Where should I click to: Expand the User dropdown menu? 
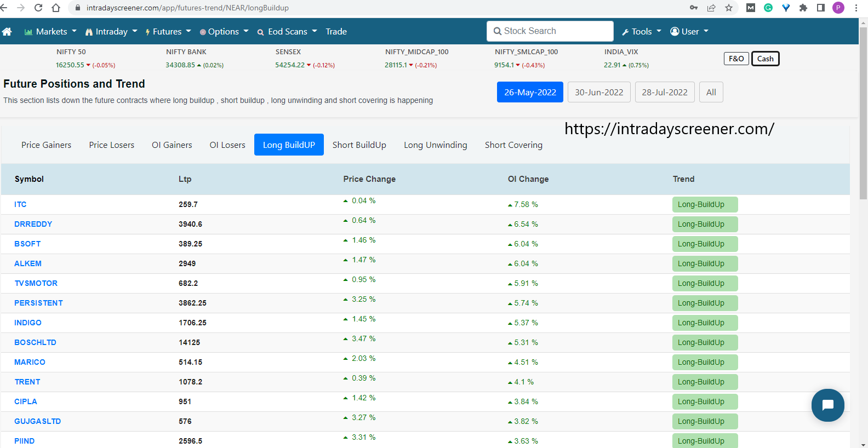click(689, 32)
